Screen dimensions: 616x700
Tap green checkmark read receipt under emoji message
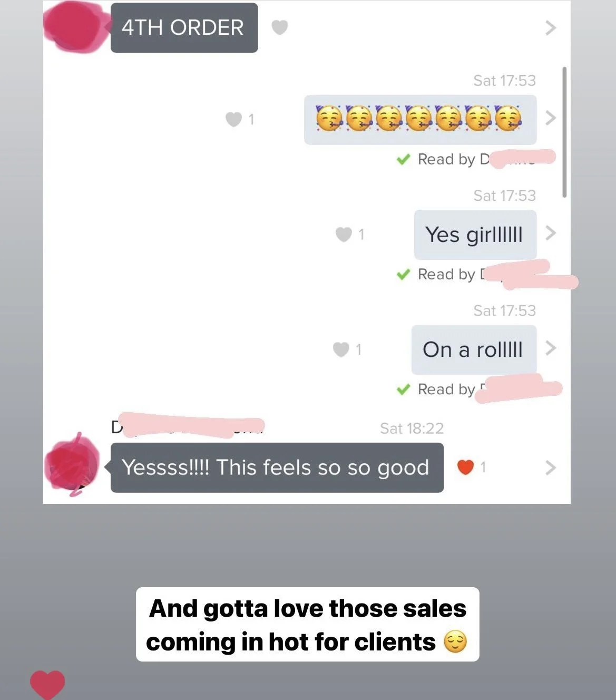tap(403, 159)
